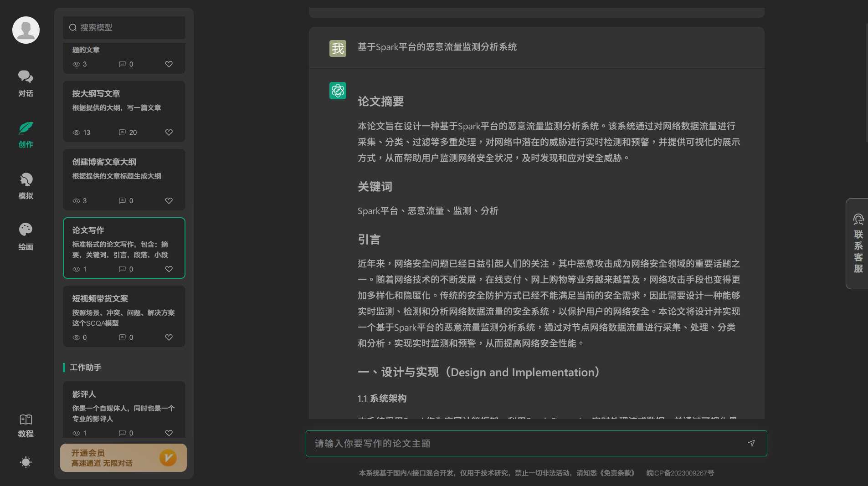
Task: Toggle the light/dark theme sun icon
Action: point(26,462)
